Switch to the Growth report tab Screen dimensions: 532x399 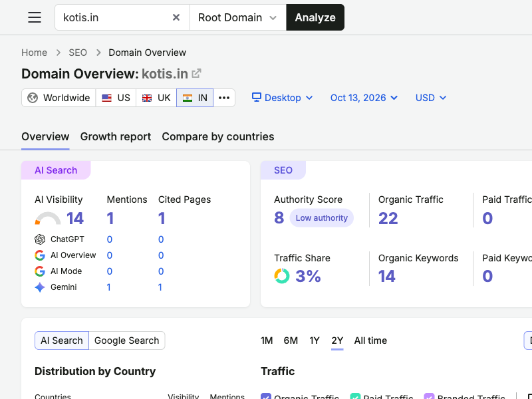click(x=115, y=136)
